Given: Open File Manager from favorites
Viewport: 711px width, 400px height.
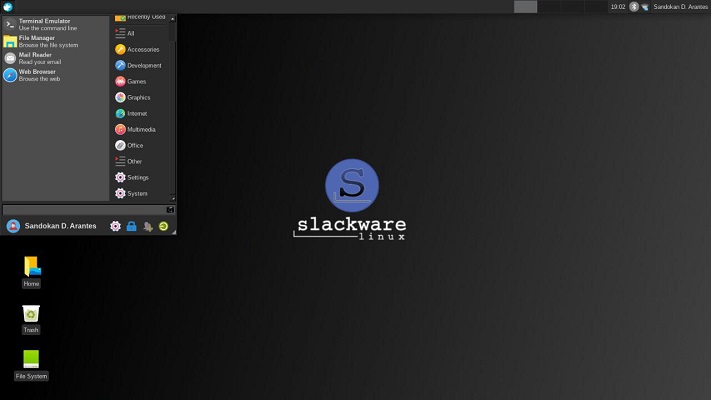Looking at the screenshot, I should 55,41.
